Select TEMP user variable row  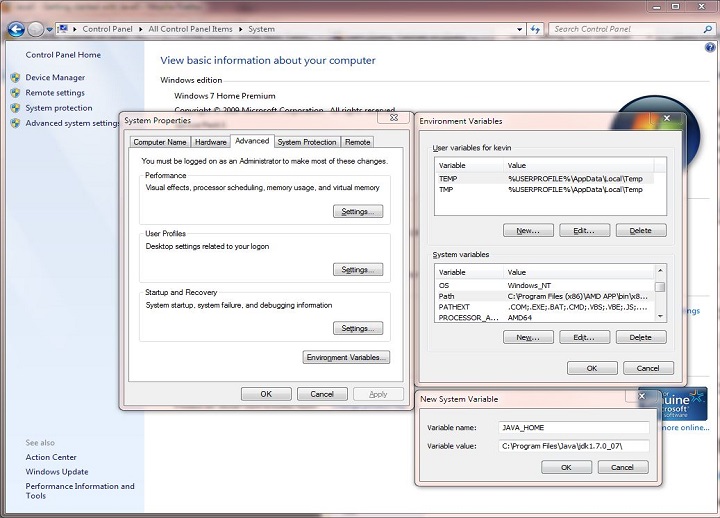coord(544,179)
